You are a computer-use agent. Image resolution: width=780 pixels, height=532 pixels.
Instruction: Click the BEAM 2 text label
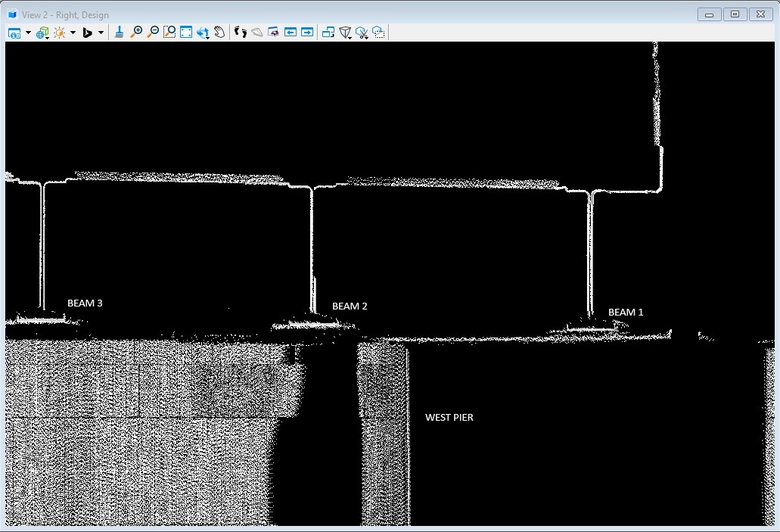(350, 306)
